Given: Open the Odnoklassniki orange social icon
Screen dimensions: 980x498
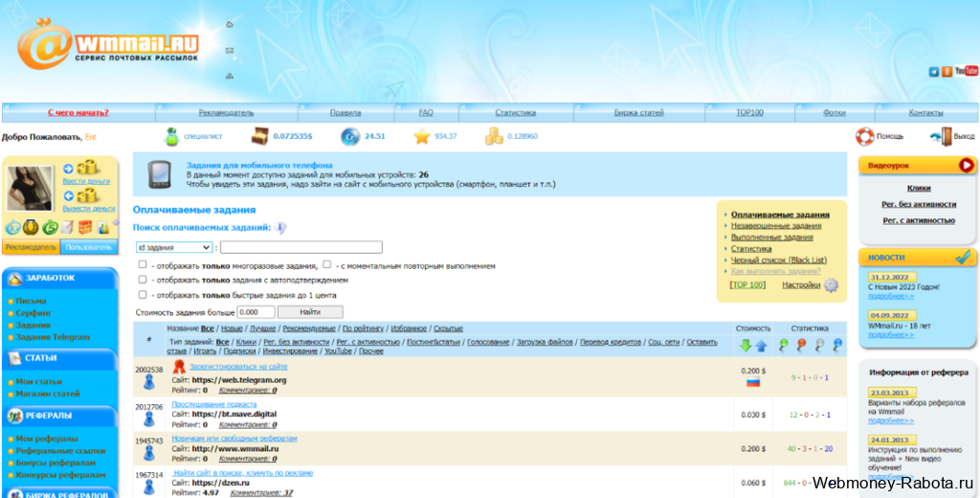Looking at the screenshot, I should 947,71.
